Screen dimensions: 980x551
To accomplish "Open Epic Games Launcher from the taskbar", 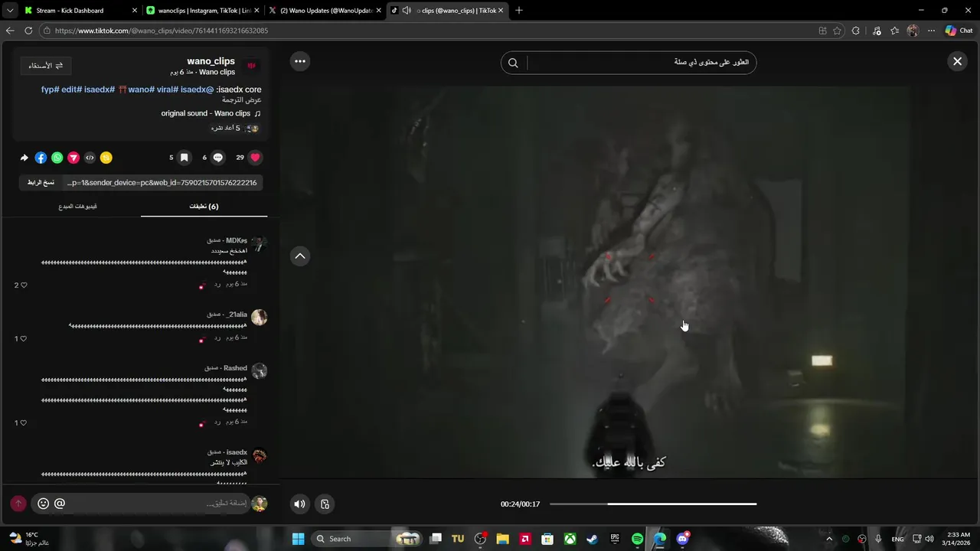I will 615,539.
